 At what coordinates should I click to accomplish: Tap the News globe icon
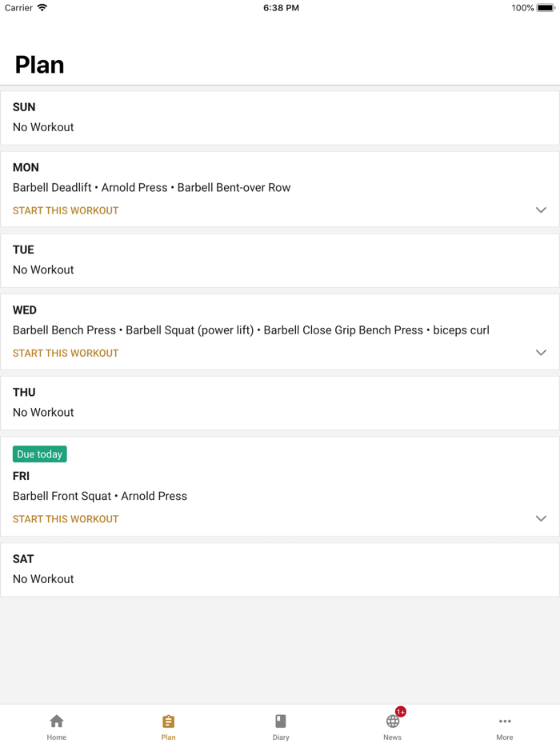(392, 722)
